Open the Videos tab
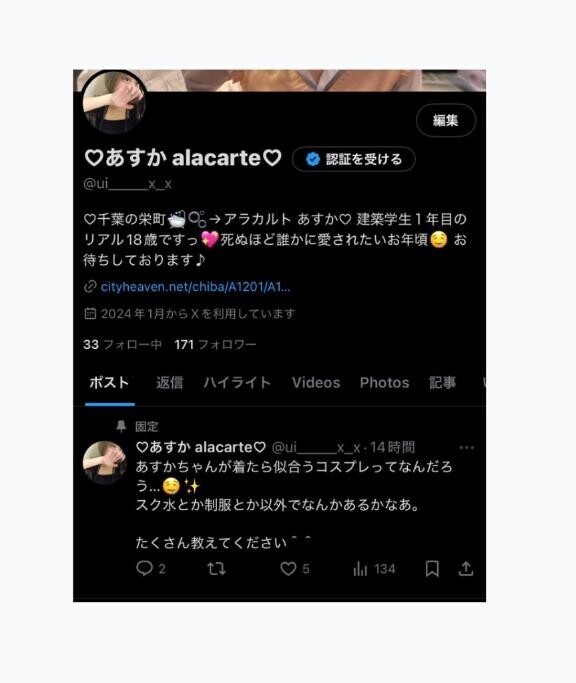Screen dimensions: 576x683 (x=316, y=382)
